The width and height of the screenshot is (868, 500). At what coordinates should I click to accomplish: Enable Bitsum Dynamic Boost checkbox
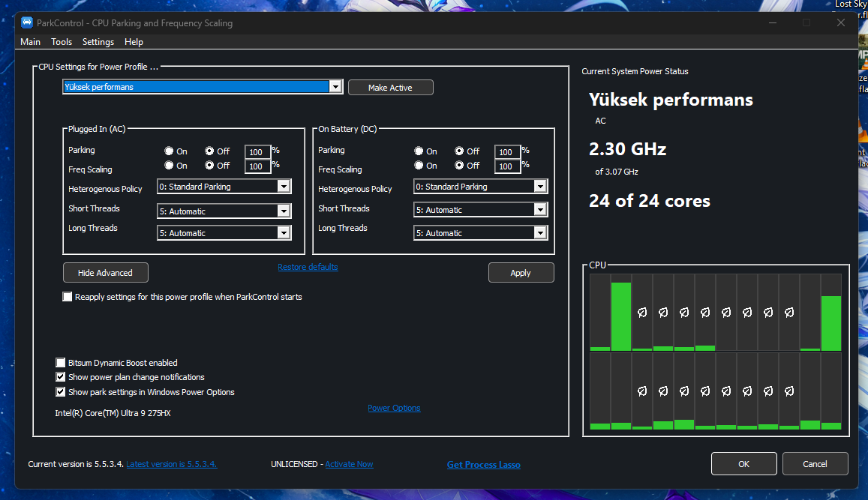click(60, 363)
